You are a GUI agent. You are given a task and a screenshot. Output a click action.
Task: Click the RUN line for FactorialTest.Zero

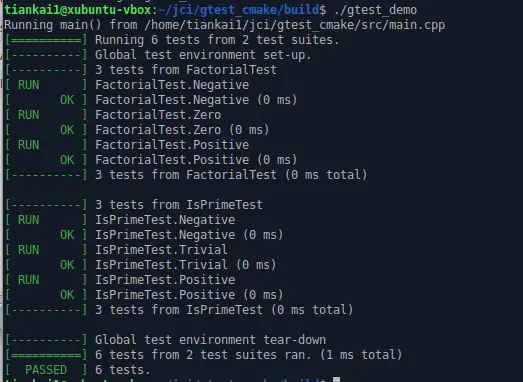pyautogui.click(x=113, y=115)
